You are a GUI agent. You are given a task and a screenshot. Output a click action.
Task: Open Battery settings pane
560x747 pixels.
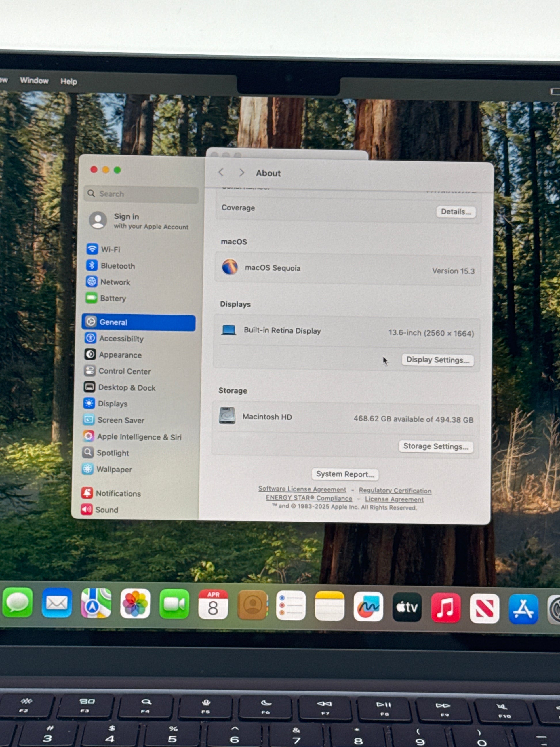113,298
